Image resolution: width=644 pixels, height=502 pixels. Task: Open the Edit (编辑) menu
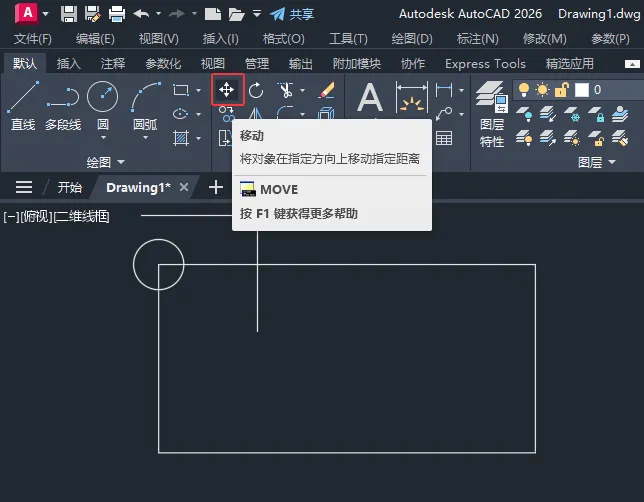[95, 39]
